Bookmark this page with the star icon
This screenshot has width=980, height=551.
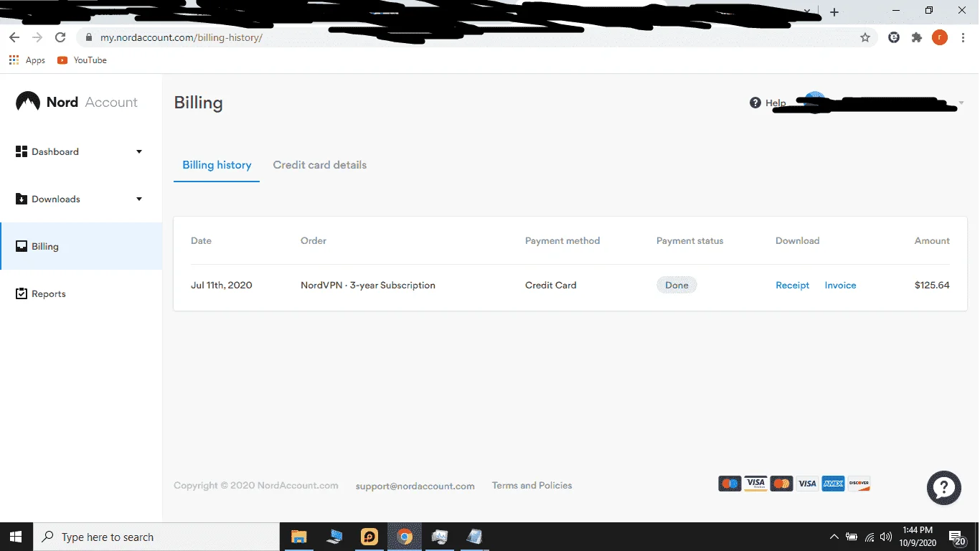(865, 37)
